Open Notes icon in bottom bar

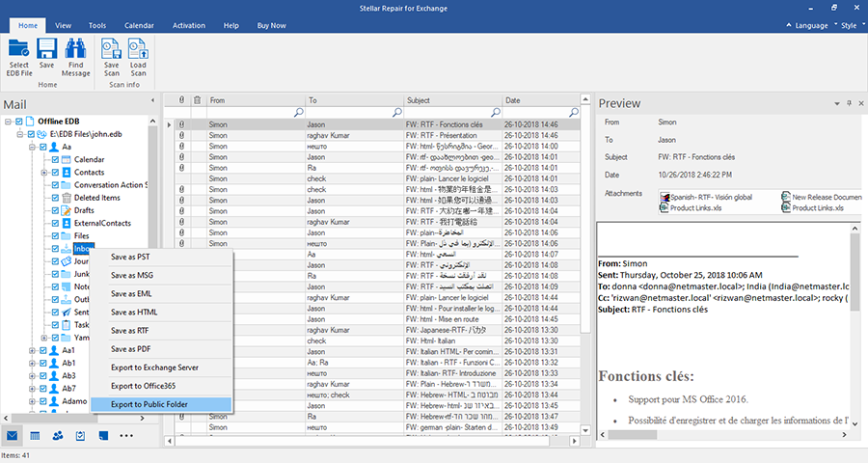pos(103,436)
